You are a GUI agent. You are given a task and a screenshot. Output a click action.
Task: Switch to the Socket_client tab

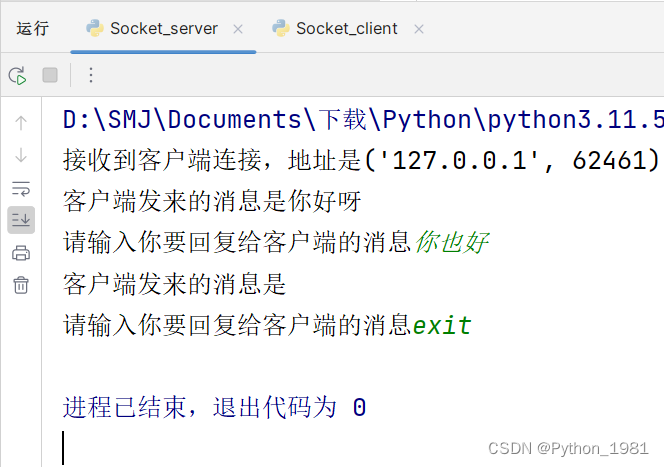[346, 29]
